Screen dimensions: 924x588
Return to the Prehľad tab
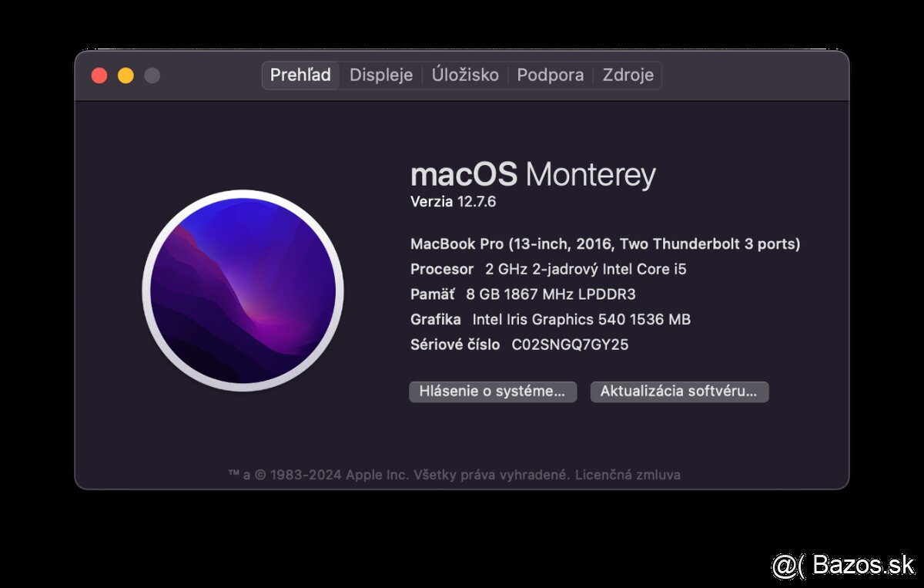coord(300,75)
